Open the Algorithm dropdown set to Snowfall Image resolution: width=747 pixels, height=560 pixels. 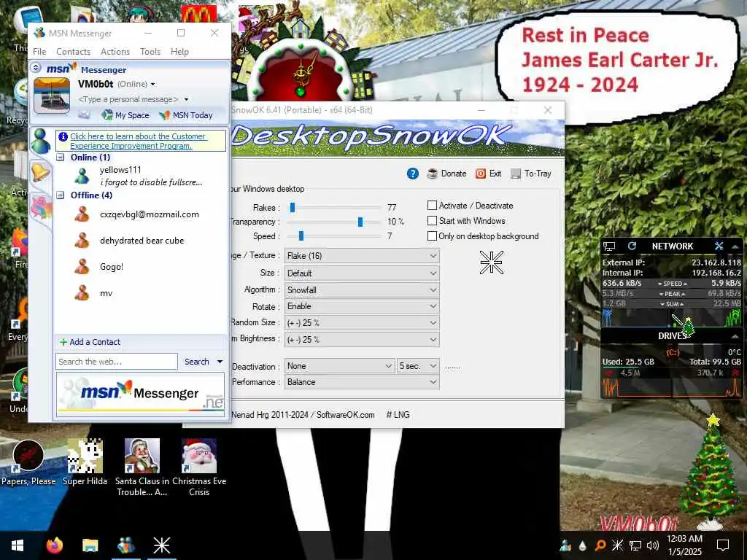[362, 290]
